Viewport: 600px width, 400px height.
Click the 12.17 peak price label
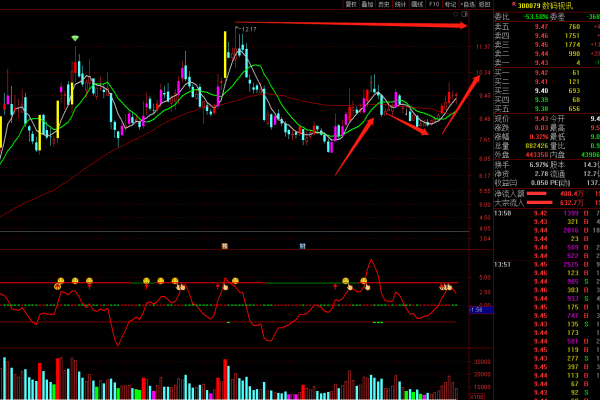coord(249,29)
